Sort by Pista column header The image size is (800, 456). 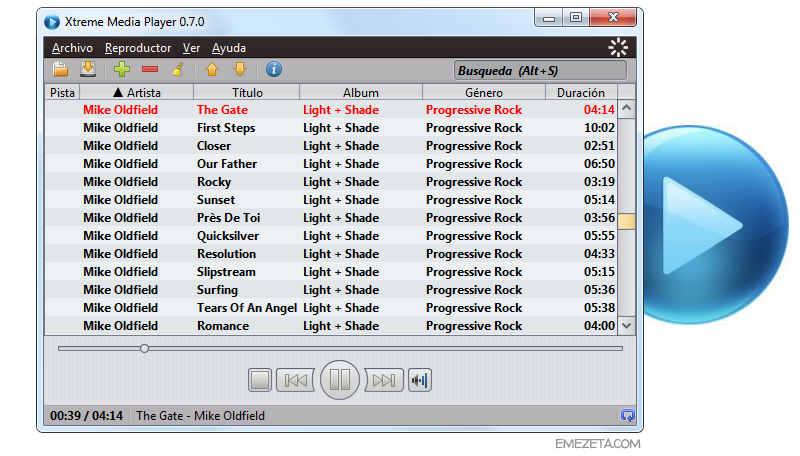[62, 92]
